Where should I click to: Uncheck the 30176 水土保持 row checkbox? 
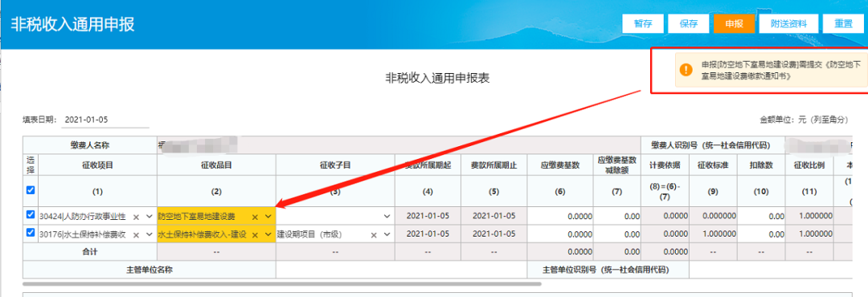coord(31,233)
